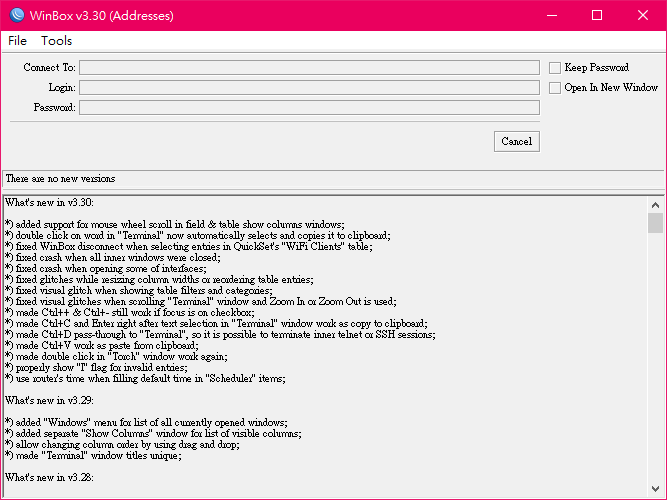Click the line 'fixed WinBox disconnect when selecting entries'
667x500 pixels.
[x=189, y=246]
